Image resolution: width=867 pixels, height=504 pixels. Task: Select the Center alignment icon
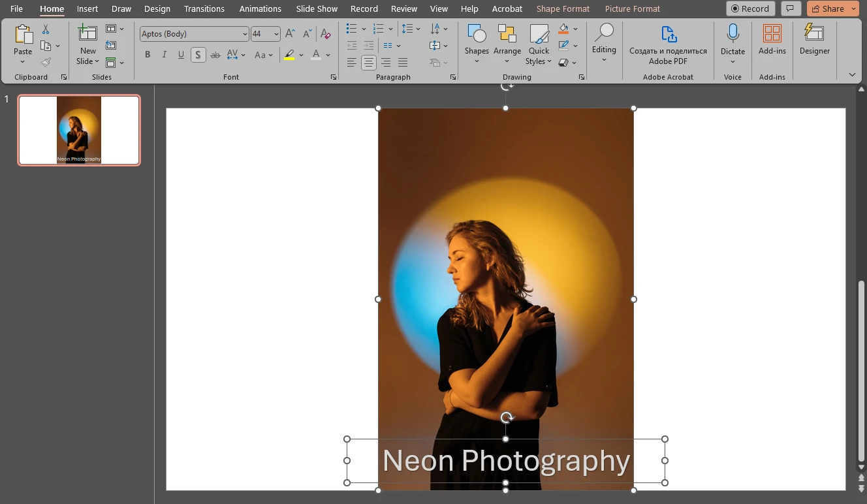click(x=368, y=63)
